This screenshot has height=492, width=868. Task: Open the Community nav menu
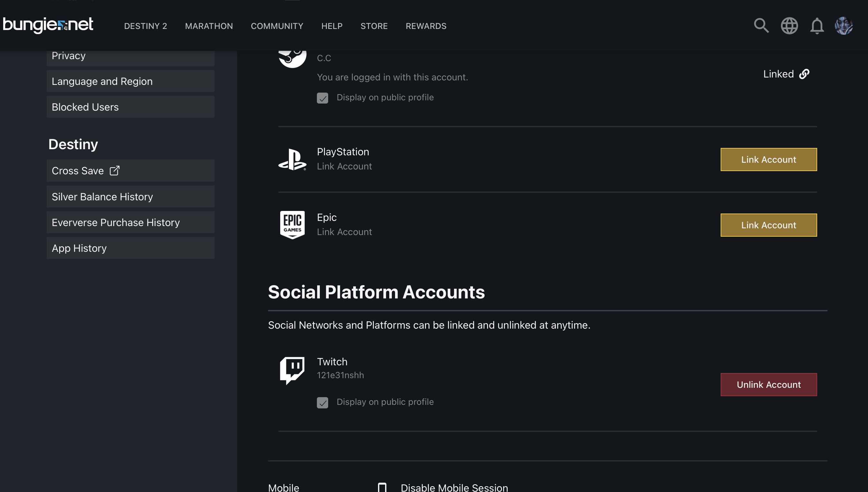pyautogui.click(x=277, y=26)
